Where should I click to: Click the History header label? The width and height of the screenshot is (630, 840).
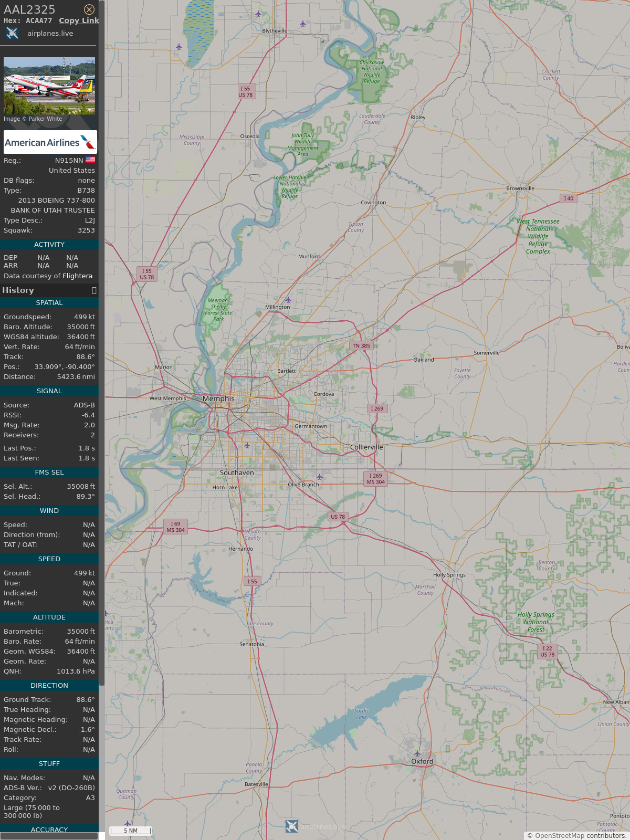pyautogui.click(x=18, y=290)
